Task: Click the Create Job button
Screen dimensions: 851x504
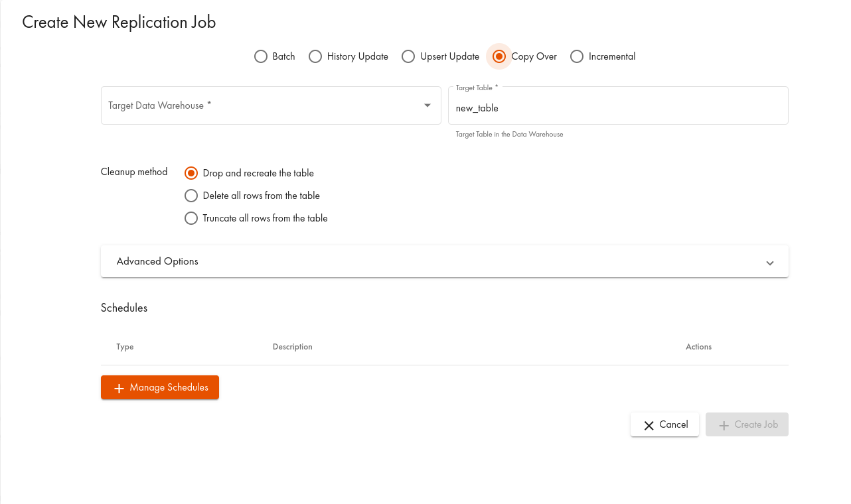Action: (x=747, y=424)
